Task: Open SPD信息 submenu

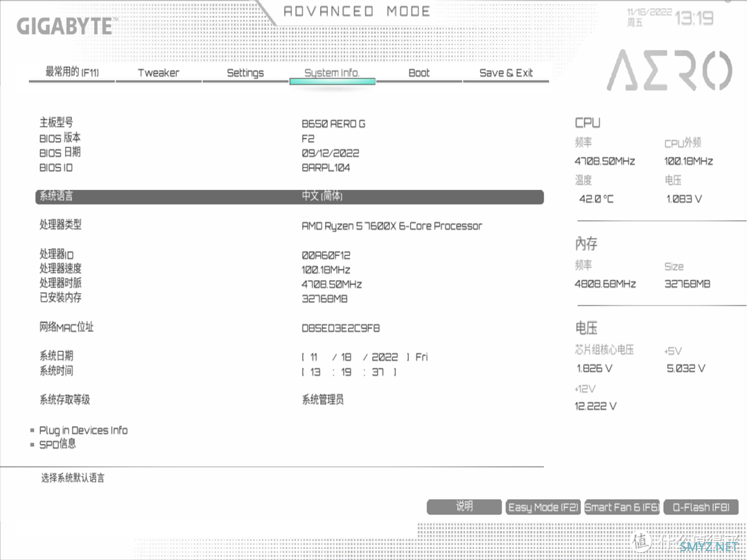Action: [x=57, y=445]
